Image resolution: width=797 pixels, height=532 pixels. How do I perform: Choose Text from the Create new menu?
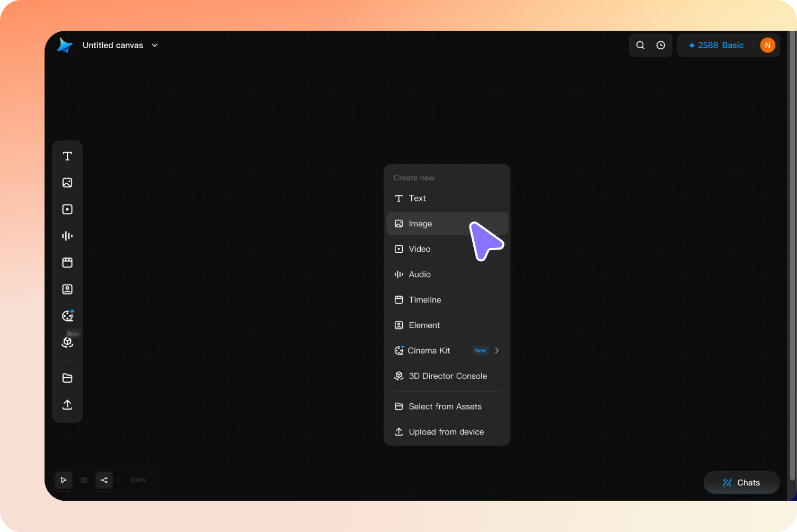click(x=447, y=198)
